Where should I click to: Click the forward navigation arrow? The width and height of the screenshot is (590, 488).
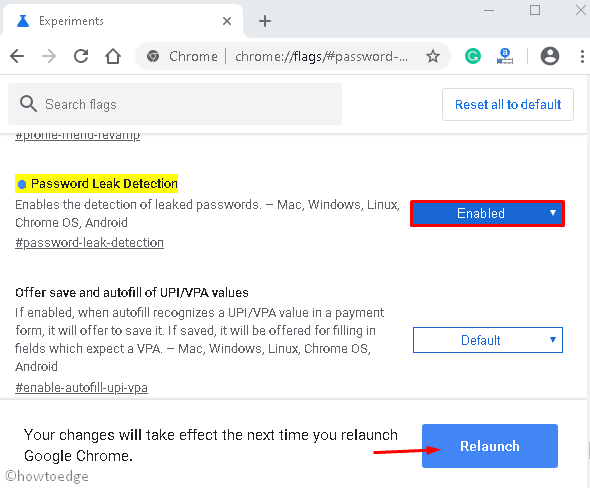pos(49,56)
